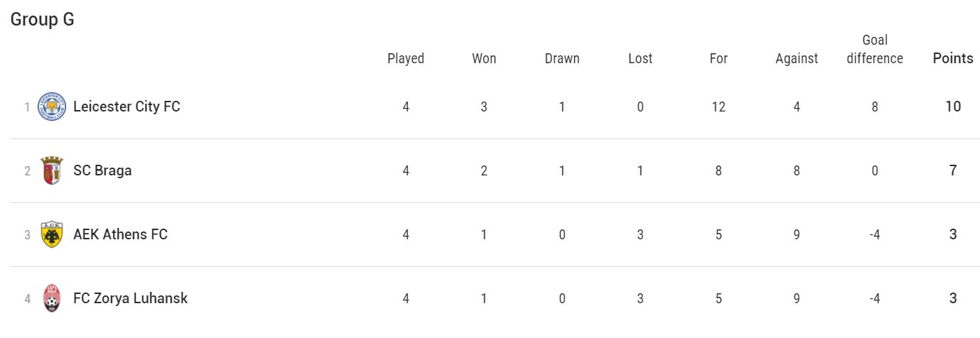Click the Lost column header
Image resolution: width=980 pixels, height=338 pixels.
click(x=640, y=59)
